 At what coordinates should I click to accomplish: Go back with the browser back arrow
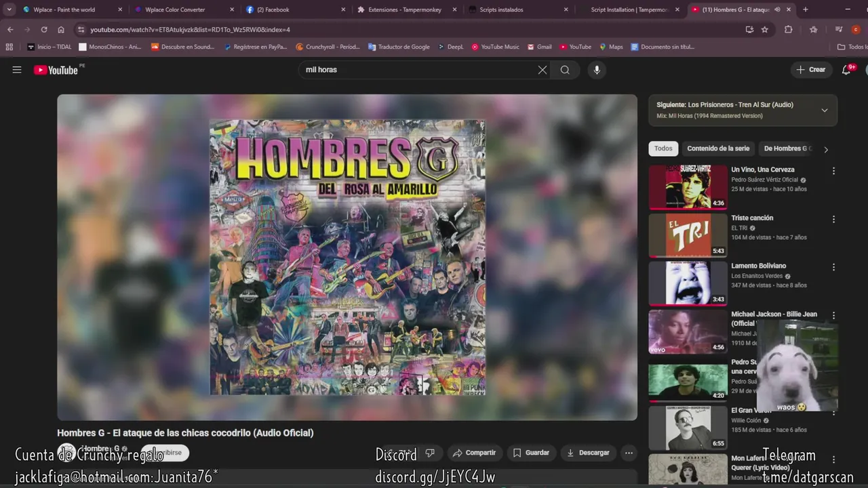10,29
